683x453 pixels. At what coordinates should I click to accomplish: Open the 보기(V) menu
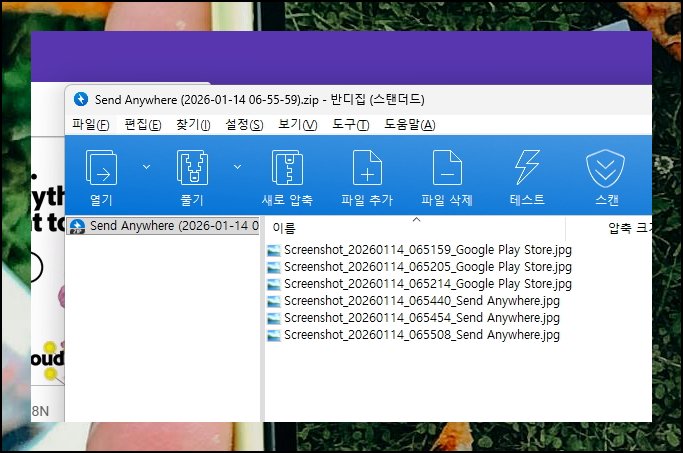[x=298, y=125]
